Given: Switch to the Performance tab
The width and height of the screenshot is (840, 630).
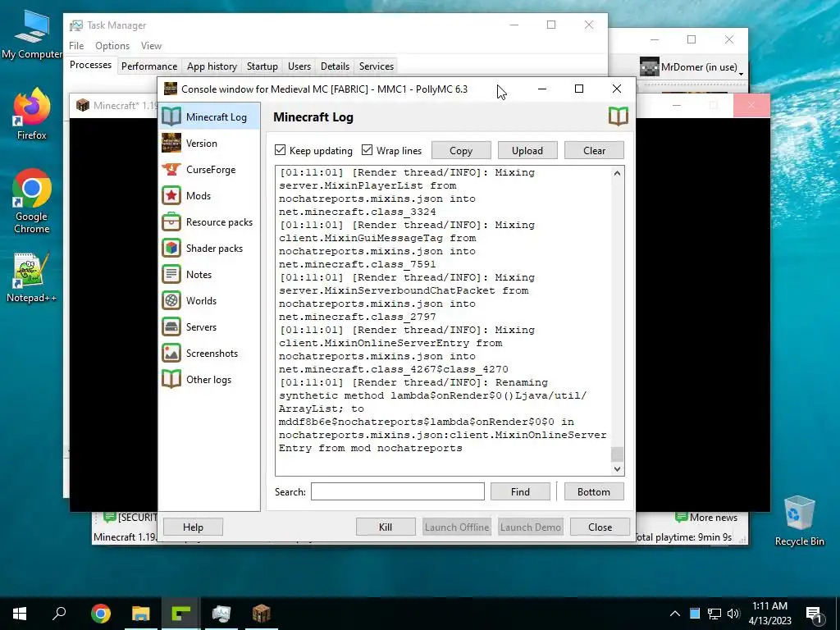Looking at the screenshot, I should point(149,66).
